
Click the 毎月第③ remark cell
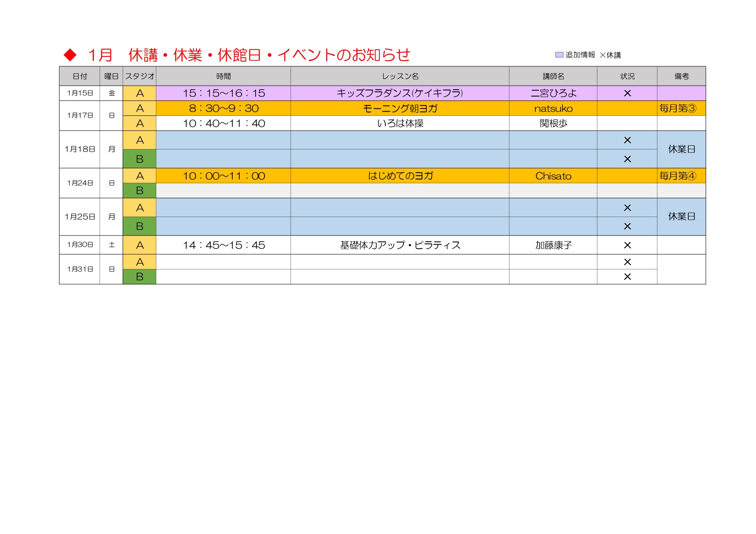(681, 108)
